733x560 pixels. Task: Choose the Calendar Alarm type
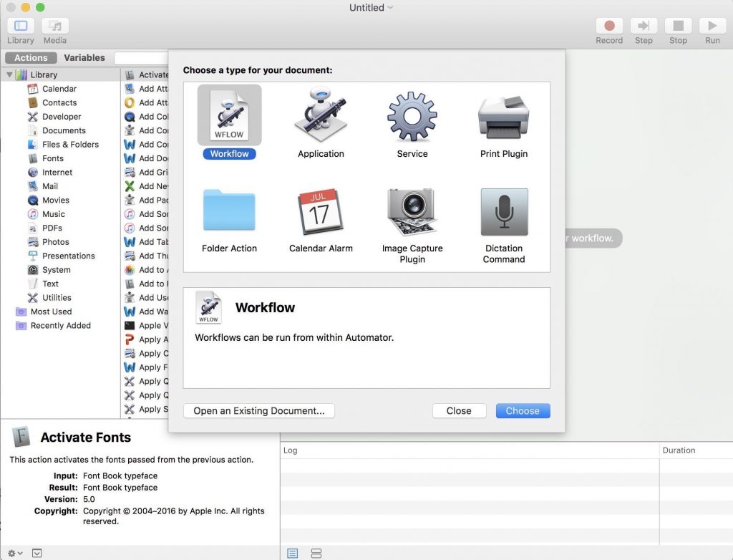[x=321, y=211]
